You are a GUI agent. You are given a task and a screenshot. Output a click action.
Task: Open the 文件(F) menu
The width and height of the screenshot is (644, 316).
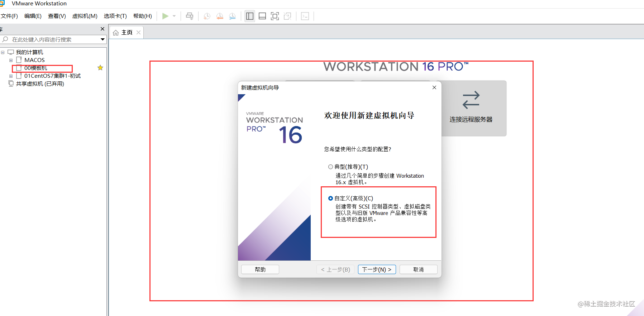(x=9, y=16)
